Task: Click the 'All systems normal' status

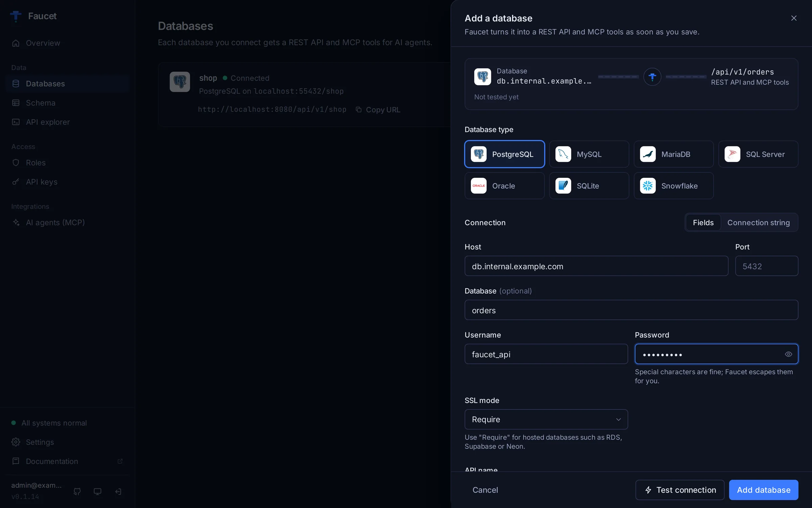Action: click(x=49, y=423)
